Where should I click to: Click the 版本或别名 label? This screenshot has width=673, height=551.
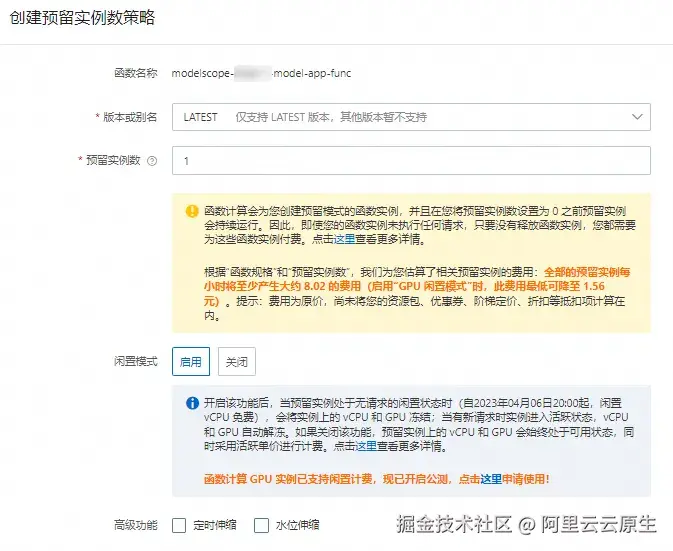[130, 117]
